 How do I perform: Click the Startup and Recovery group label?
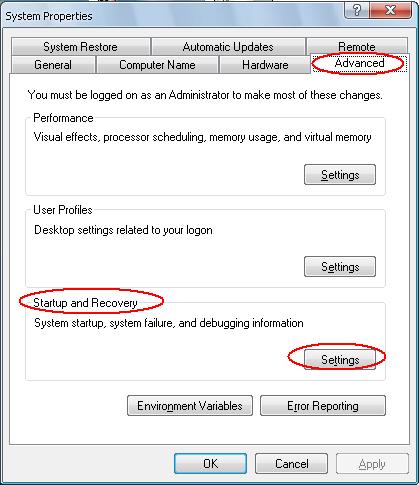coord(85,303)
